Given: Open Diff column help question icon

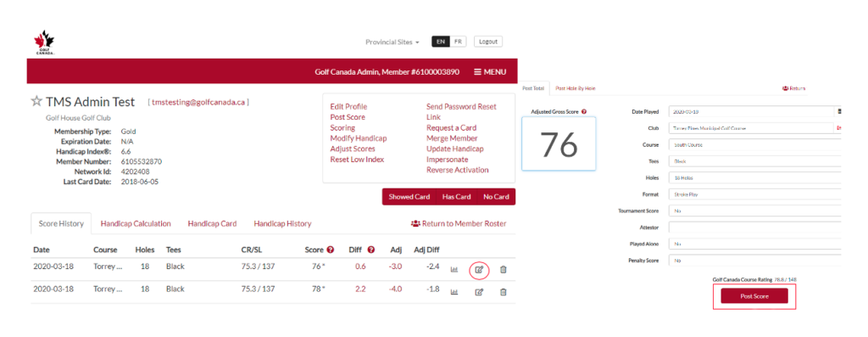Looking at the screenshot, I should [x=371, y=250].
